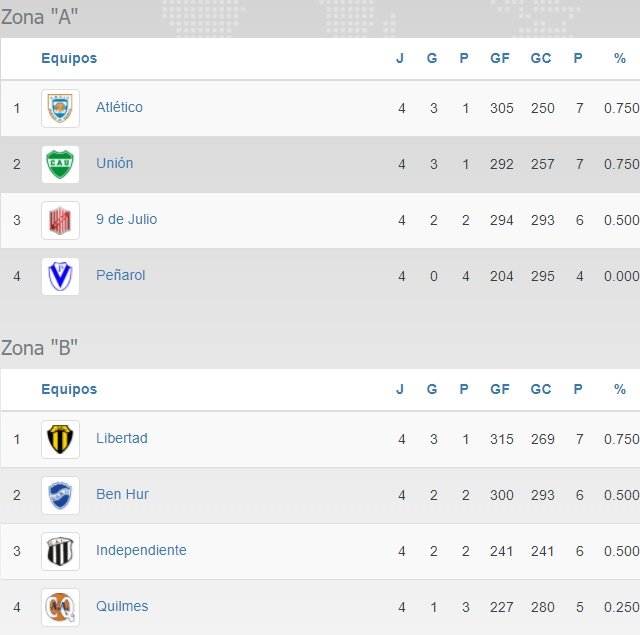Follow the Peñarol team name link
This screenshot has height=635, width=640.
pos(120,275)
